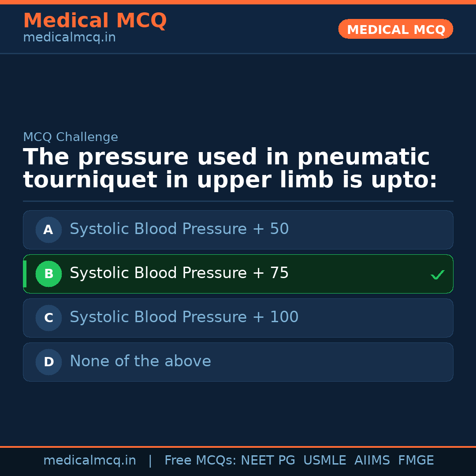Choose the None of the above option
The image size is (476, 476).
pos(140,361)
